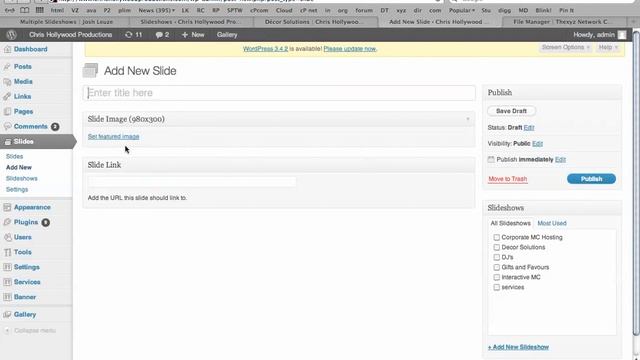The image size is (640, 360).
Task: Click plus icon next to New
Action: click(x=185, y=35)
